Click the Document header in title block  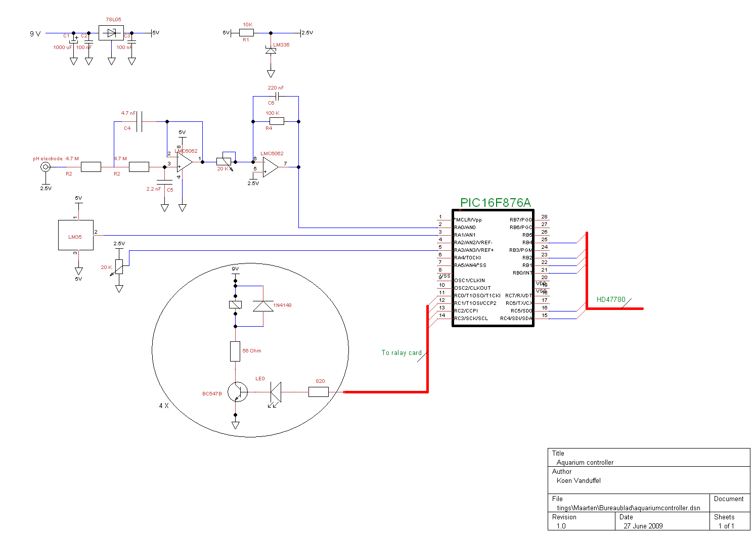click(729, 499)
